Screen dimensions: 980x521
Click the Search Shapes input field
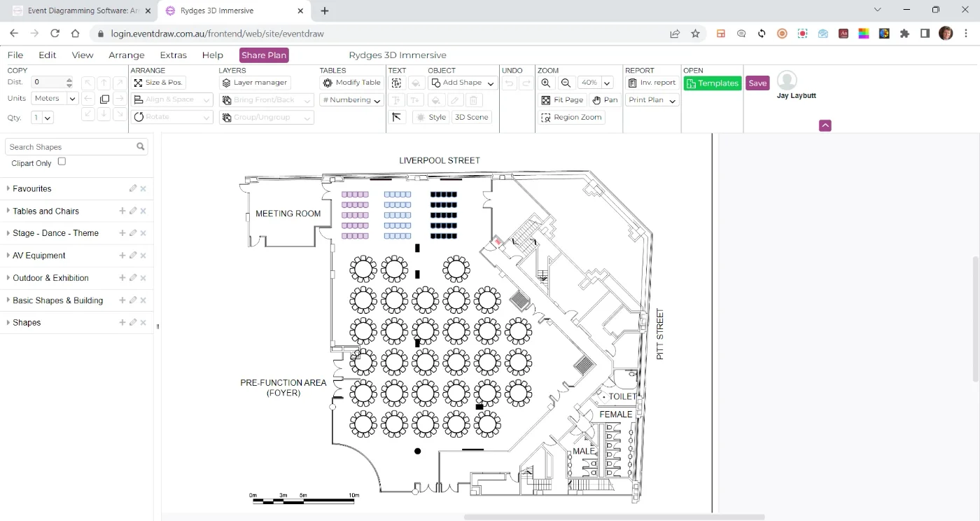[71, 147]
